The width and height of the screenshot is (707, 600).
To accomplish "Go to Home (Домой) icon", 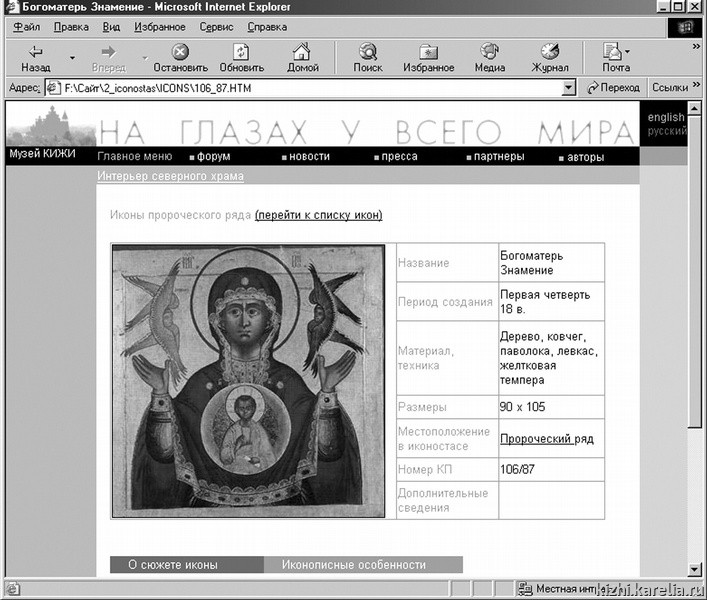I will (302, 52).
